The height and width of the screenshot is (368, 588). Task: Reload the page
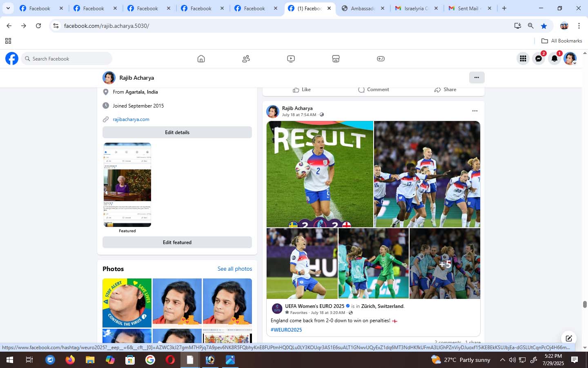pyautogui.click(x=38, y=26)
